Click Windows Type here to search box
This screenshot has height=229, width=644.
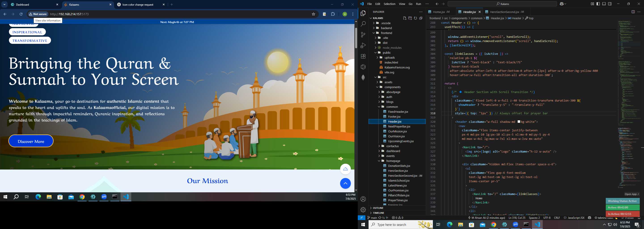[x=400, y=225]
